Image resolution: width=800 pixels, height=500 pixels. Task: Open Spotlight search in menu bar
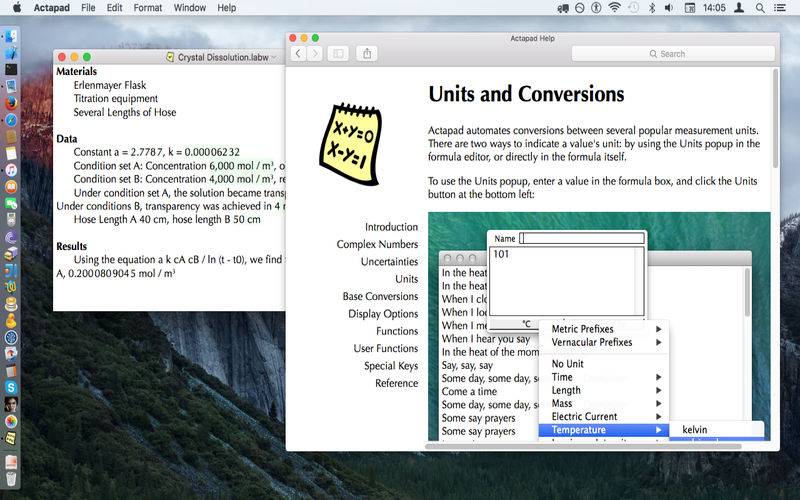[x=760, y=8]
